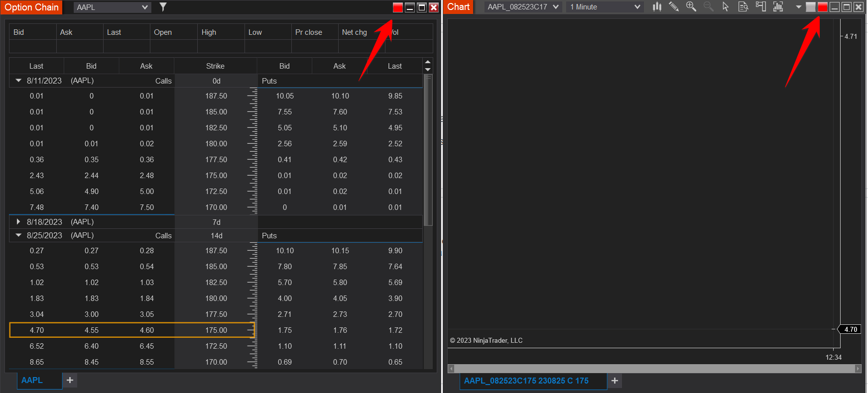Click the 10.05 put bid under 8/11/2023
This screenshot has width=868, height=393.
tap(285, 96)
